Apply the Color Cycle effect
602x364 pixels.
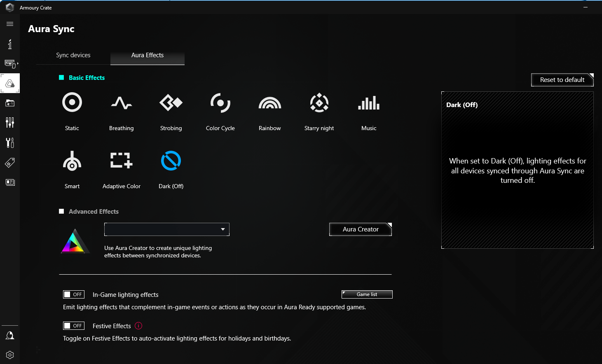[x=220, y=103]
